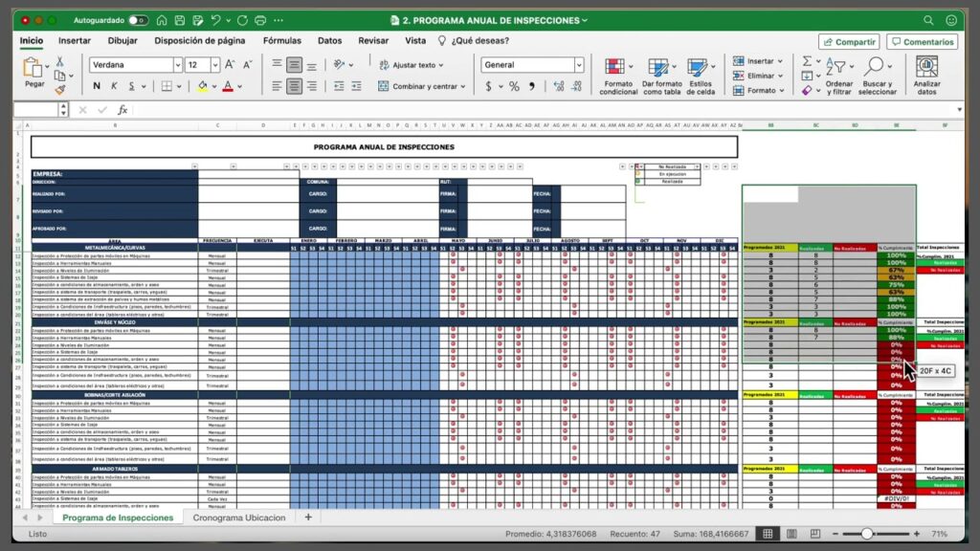Click the Format Painter brush icon

60,89
